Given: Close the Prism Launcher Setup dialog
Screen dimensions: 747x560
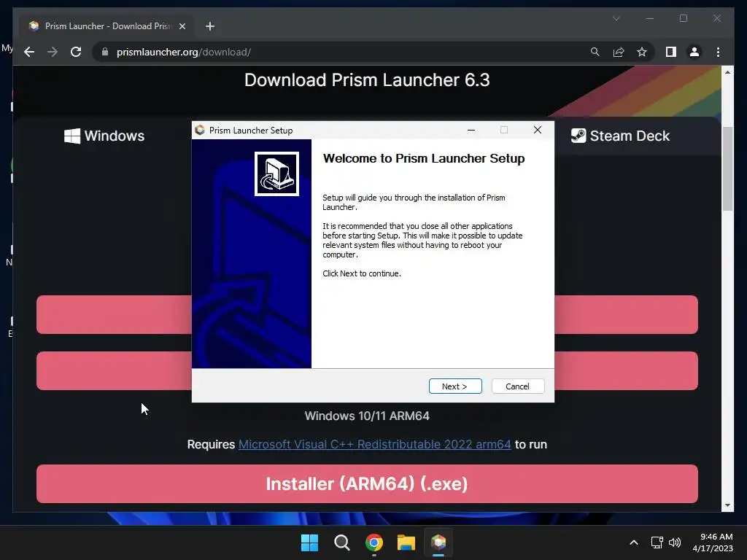Looking at the screenshot, I should tap(538, 130).
